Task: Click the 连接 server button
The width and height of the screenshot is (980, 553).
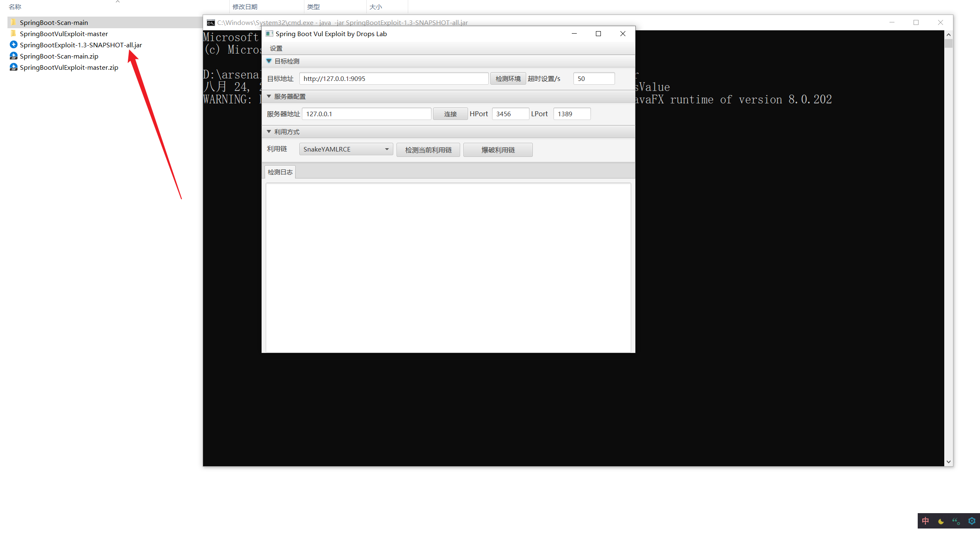Action: [x=450, y=114]
